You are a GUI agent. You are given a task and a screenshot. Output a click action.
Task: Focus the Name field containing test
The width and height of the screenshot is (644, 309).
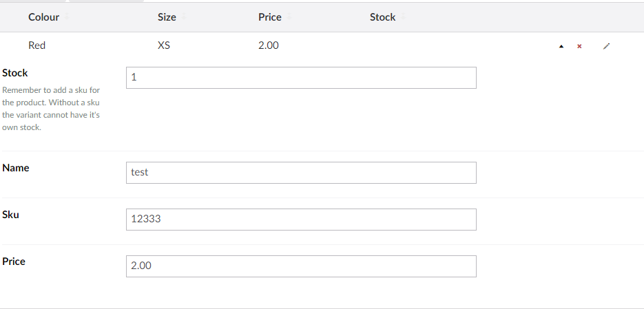[301, 172]
